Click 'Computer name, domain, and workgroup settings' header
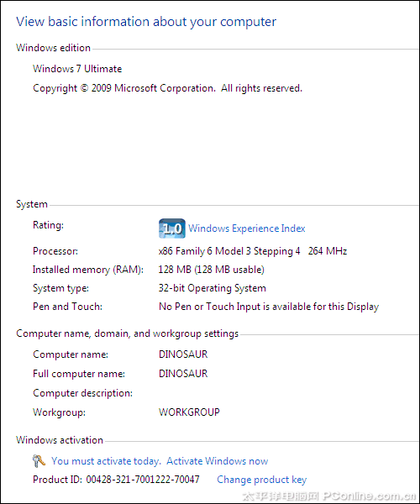Viewport: 420px width, 504px height. (127, 333)
